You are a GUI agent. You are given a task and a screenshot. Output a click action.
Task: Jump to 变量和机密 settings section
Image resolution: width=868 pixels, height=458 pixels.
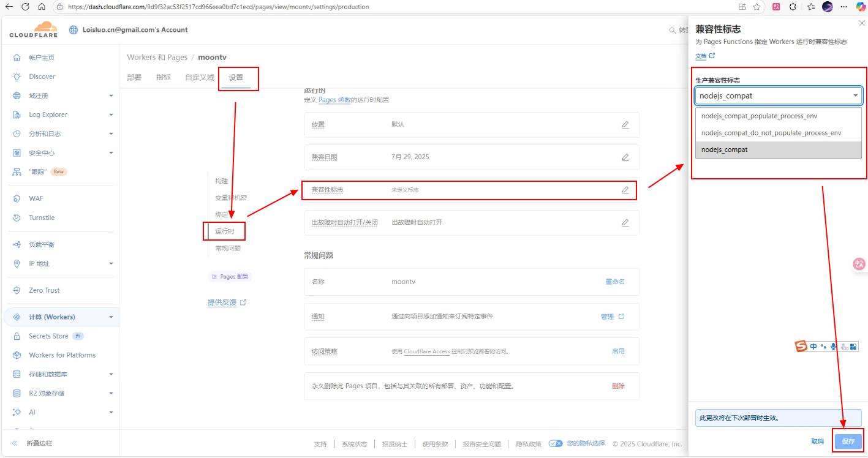click(231, 198)
